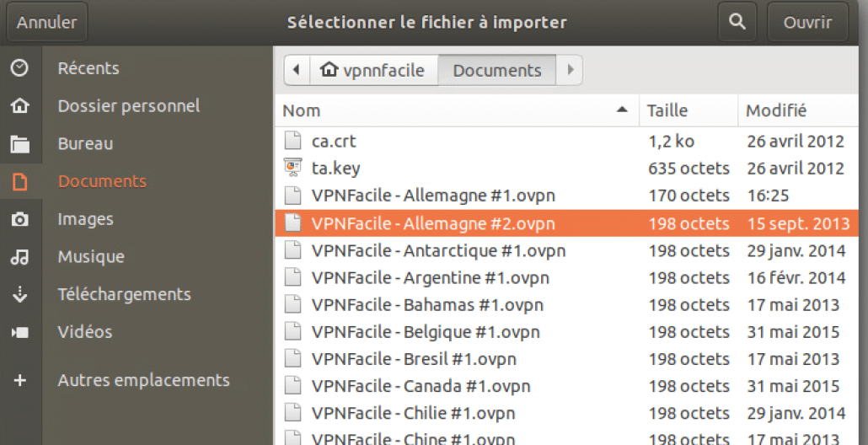Click the Musique note icon
The image size is (868, 445).
click(20, 257)
